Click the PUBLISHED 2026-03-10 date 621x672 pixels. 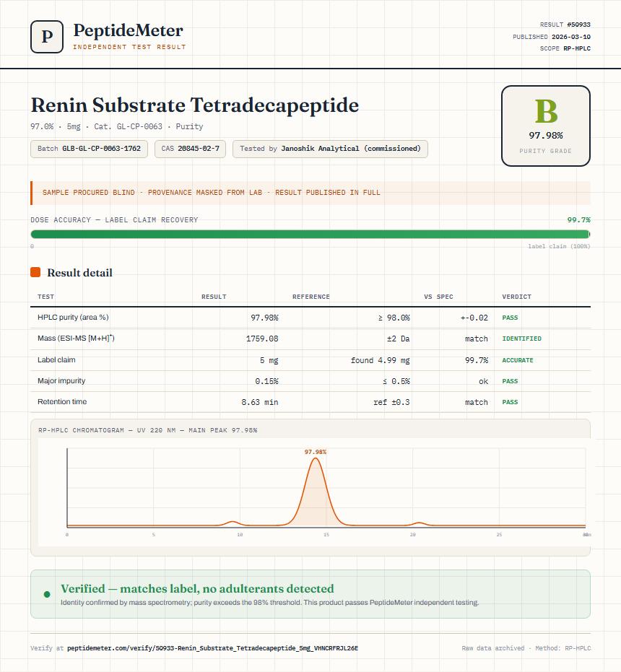click(552, 37)
